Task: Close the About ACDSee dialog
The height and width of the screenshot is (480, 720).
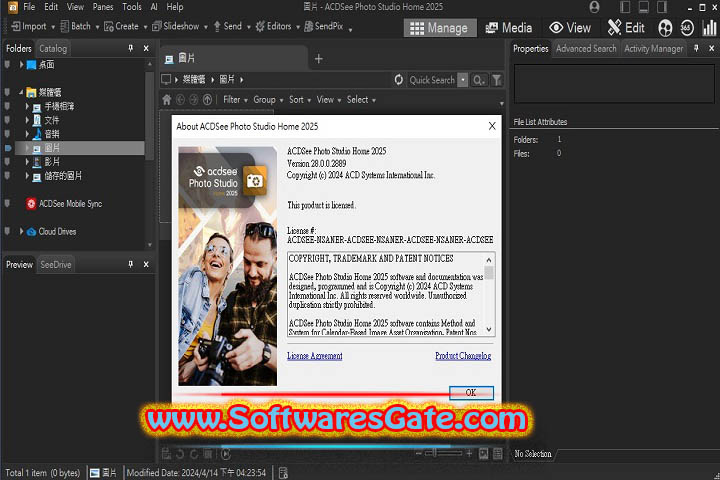Action: 492,126
